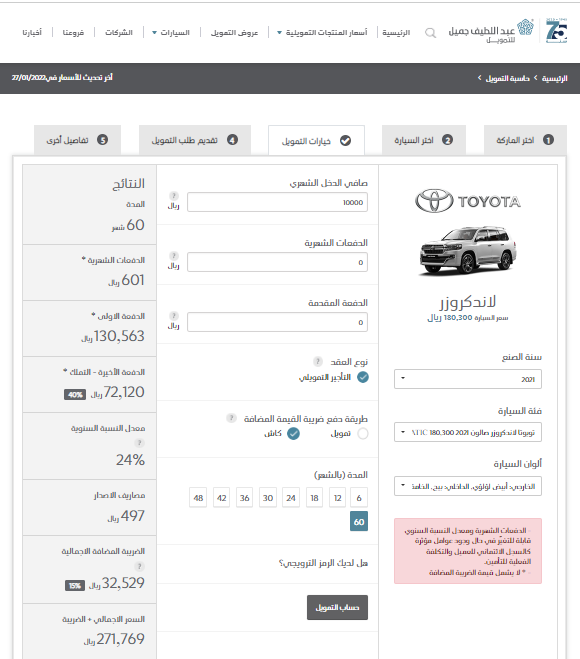This screenshot has height=659, width=580.
Task: Open the search magnifier icon
Action: [x=430, y=32]
